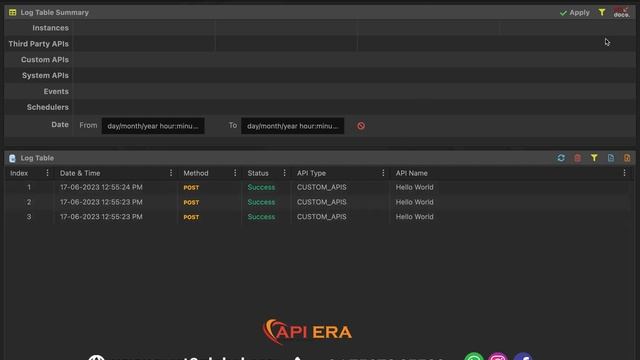Click Hello World in row 3

tap(414, 217)
